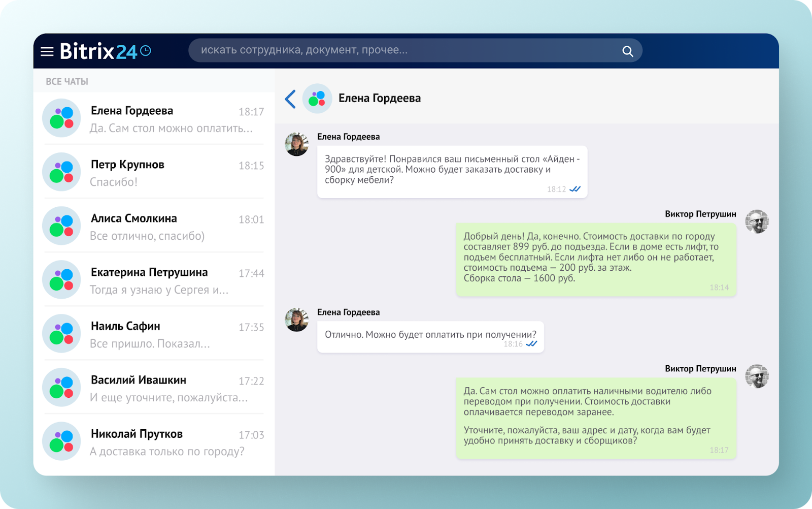Click the 18:15 time in Петр Крупнов row
812x509 pixels.
tap(251, 166)
